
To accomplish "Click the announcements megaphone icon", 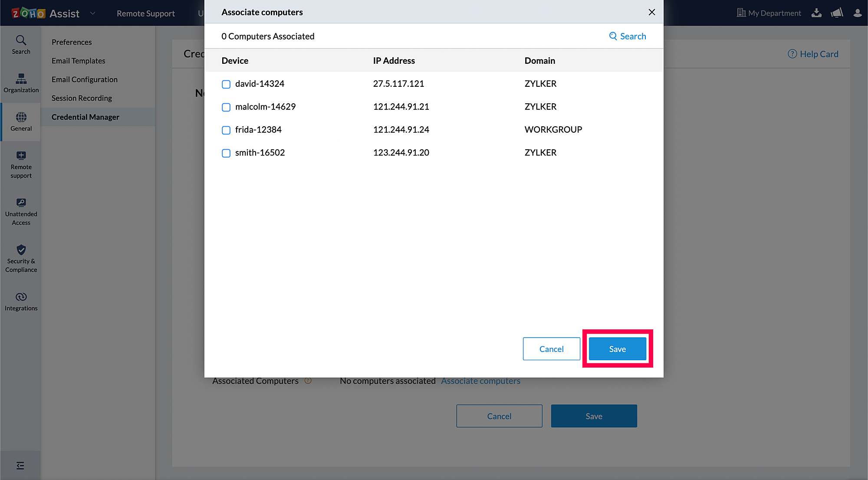I will point(837,13).
